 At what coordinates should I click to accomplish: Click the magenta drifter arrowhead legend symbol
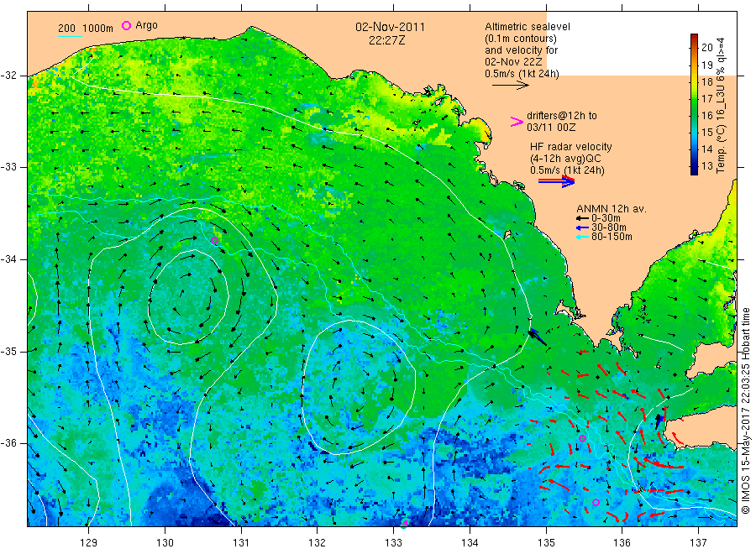pyautogui.click(x=517, y=122)
